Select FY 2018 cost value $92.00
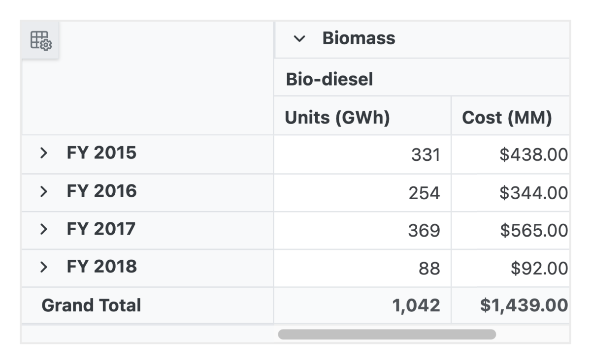The width and height of the screenshot is (591, 364). coord(539,269)
